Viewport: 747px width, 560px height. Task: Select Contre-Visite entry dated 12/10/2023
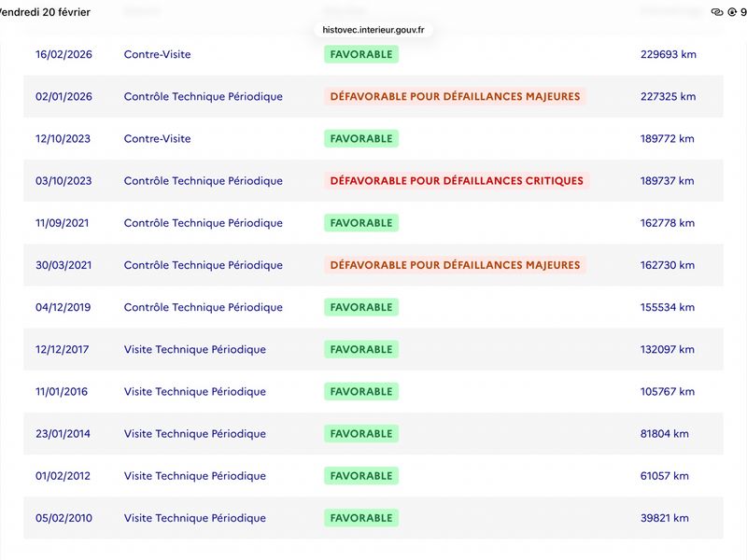coord(157,138)
